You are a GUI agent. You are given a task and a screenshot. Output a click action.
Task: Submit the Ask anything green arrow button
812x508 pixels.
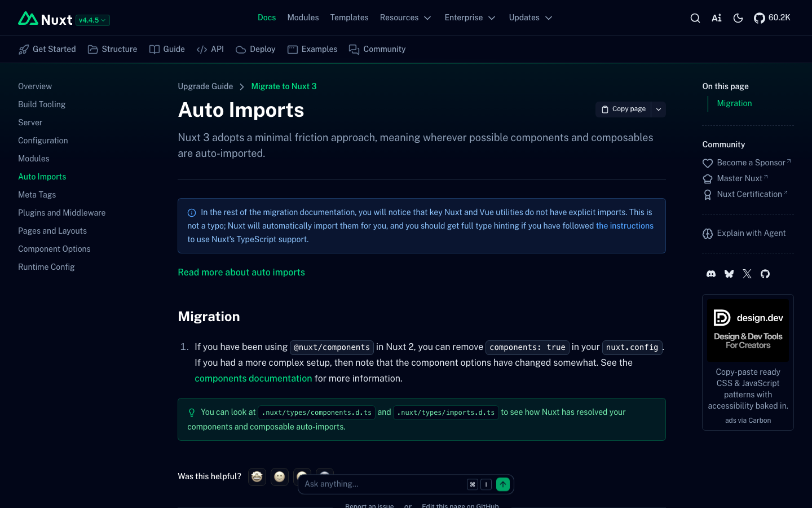point(503,484)
